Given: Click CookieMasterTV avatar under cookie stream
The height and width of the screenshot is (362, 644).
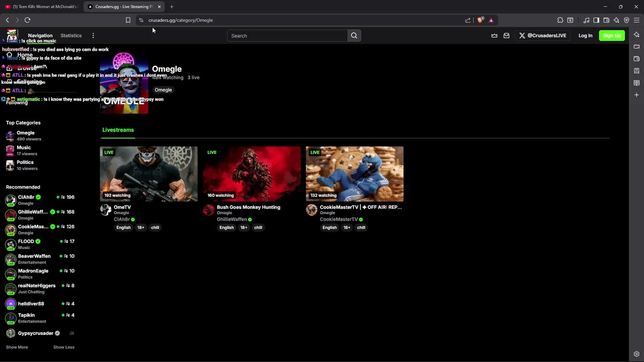Looking at the screenshot, I should [x=312, y=210].
